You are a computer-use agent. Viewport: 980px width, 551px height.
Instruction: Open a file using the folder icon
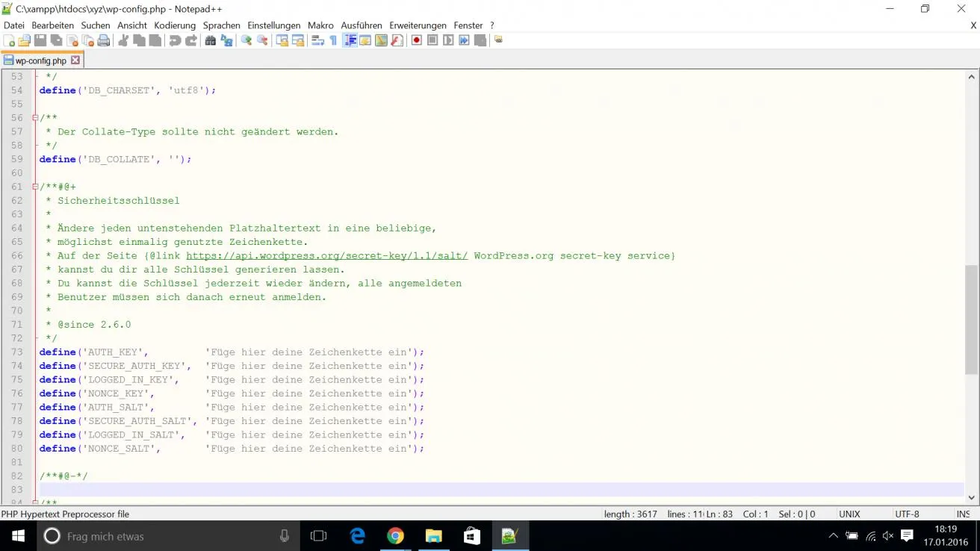(24, 40)
